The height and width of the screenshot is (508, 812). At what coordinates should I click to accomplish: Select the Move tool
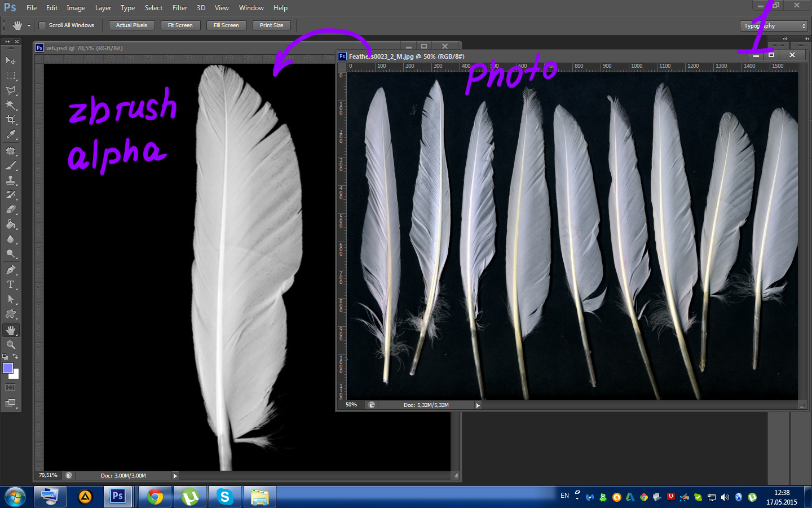tap(11, 60)
